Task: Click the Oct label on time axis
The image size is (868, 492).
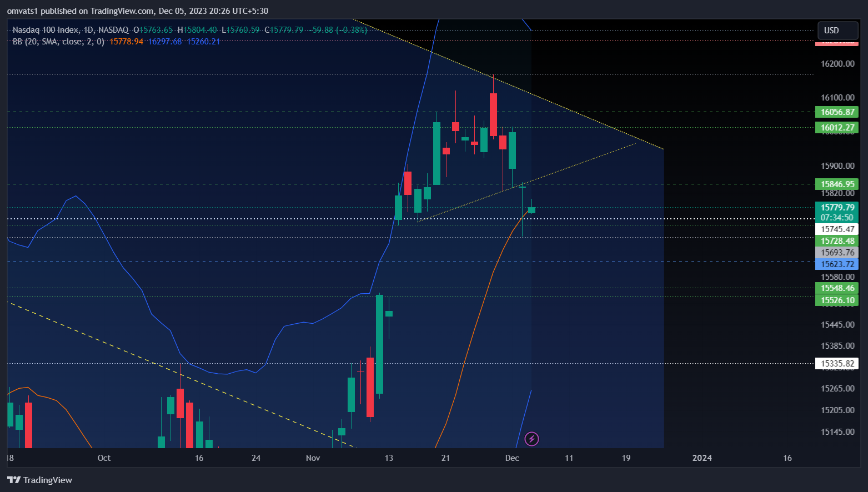Action: [x=104, y=458]
